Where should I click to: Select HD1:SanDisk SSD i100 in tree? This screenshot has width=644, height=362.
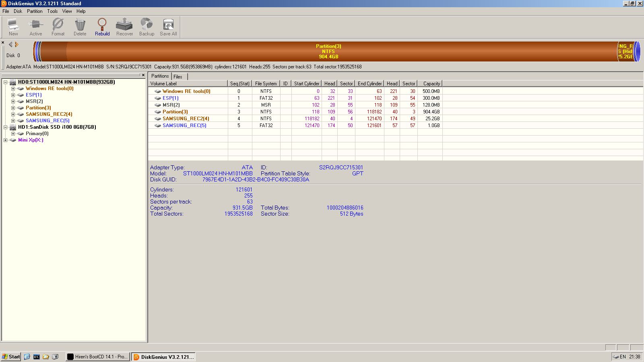(57, 127)
